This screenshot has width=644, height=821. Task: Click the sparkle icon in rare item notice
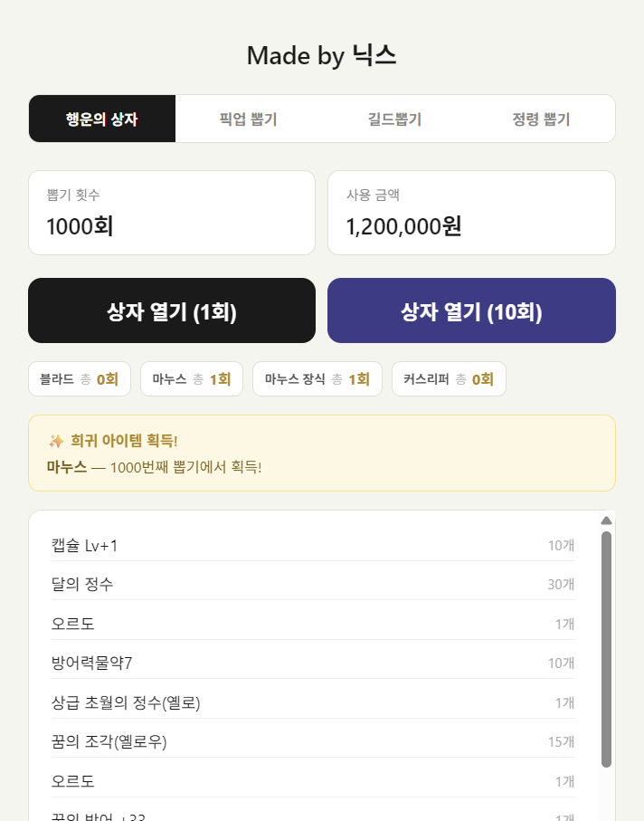coord(56,441)
